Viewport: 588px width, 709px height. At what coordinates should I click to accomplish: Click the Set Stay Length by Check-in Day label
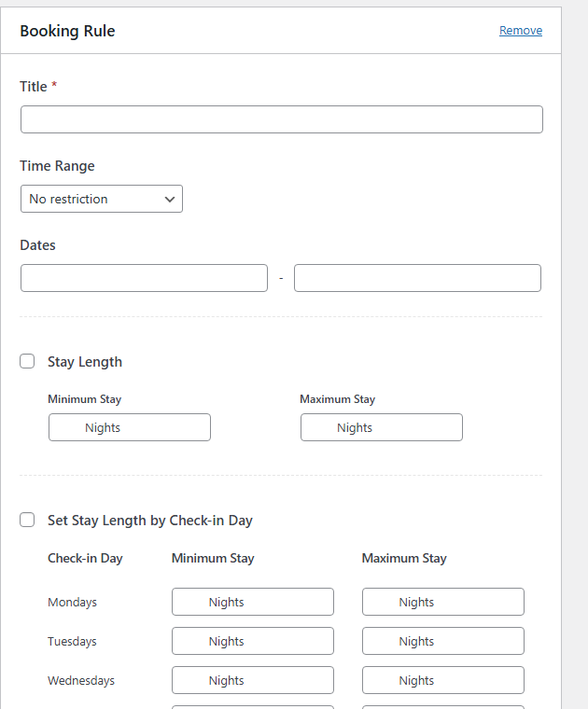150,521
